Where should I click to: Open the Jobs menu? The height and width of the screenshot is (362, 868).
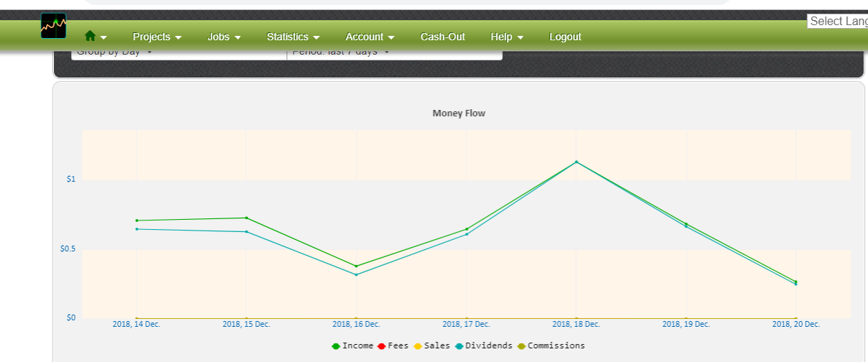click(x=224, y=37)
